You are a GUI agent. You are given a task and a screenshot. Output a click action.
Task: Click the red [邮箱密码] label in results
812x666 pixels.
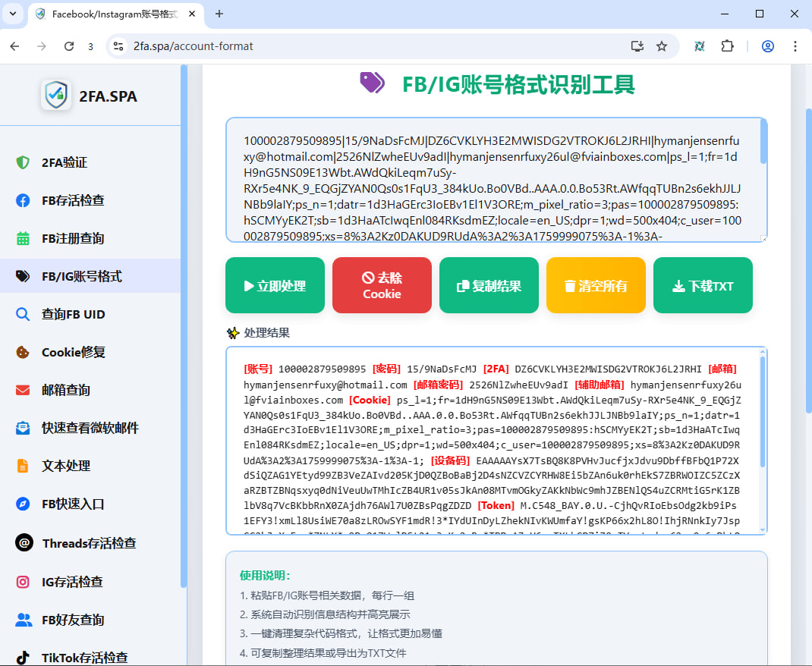click(438, 385)
